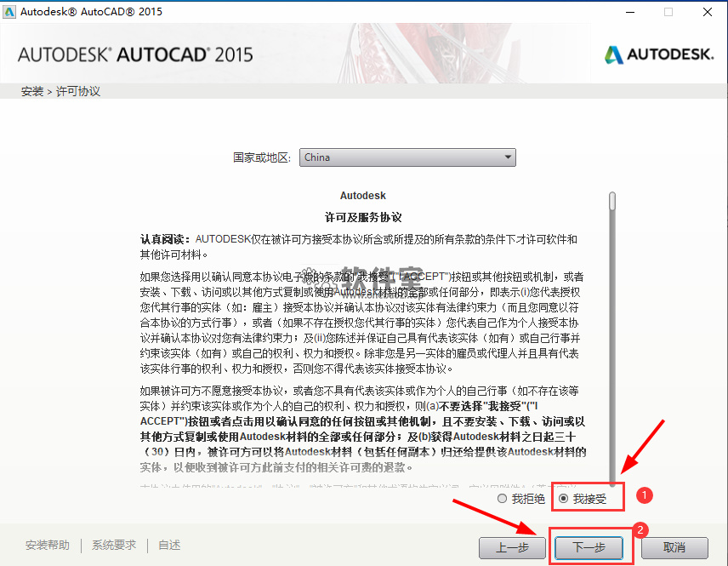Viewport: 728px width, 566px height.
Task: Open the 安装帮助 link
Action: click(x=48, y=545)
